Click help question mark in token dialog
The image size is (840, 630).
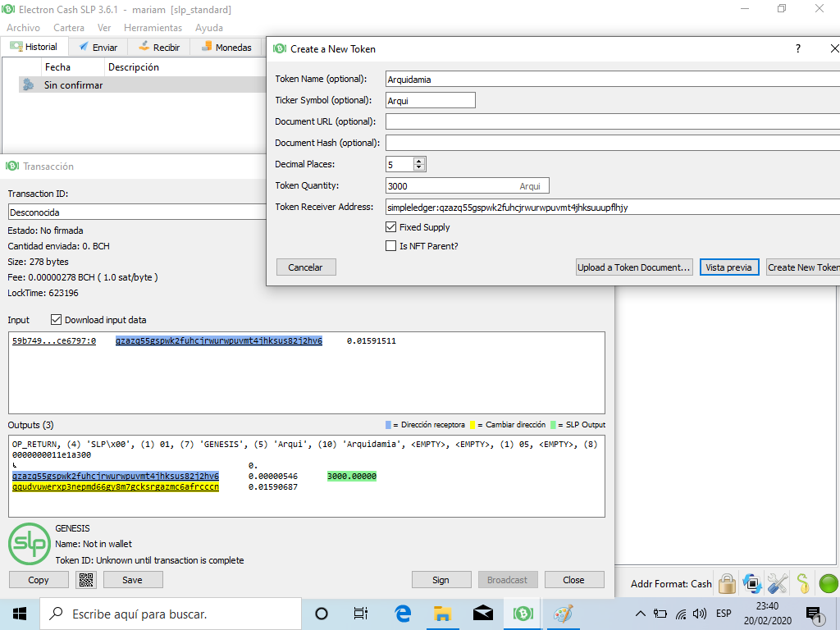point(797,48)
